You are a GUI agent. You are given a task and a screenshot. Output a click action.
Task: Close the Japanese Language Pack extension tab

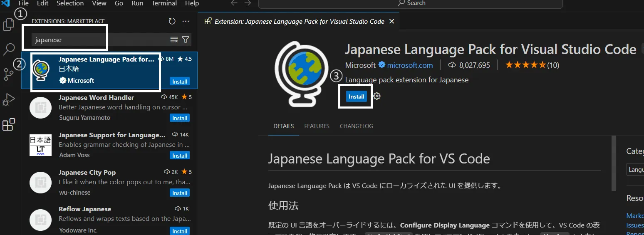point(391,21)
